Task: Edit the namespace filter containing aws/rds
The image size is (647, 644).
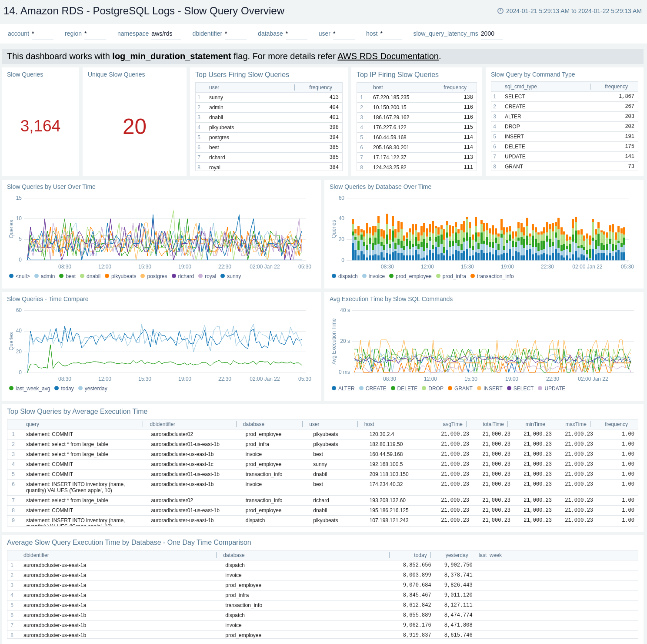Action: (165, 34)
